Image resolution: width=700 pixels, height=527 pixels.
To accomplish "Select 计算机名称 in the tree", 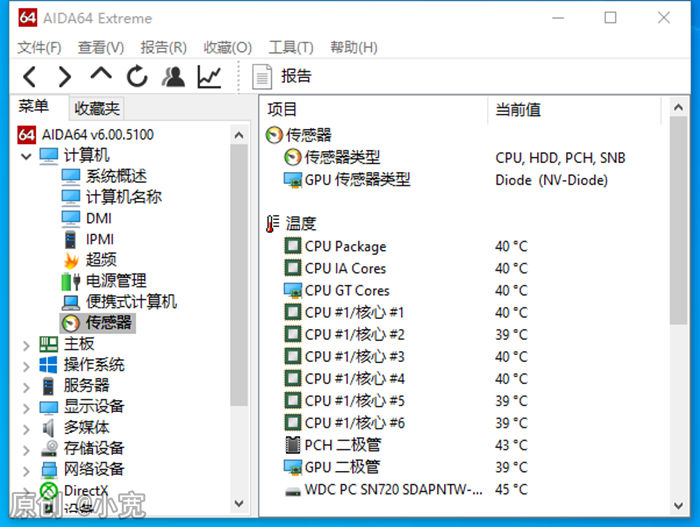I will (x=112, y=197).
